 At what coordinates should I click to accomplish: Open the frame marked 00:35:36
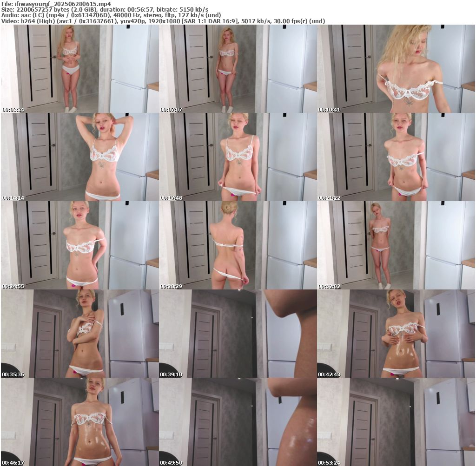pyautogui.click(x=79, y=334)
